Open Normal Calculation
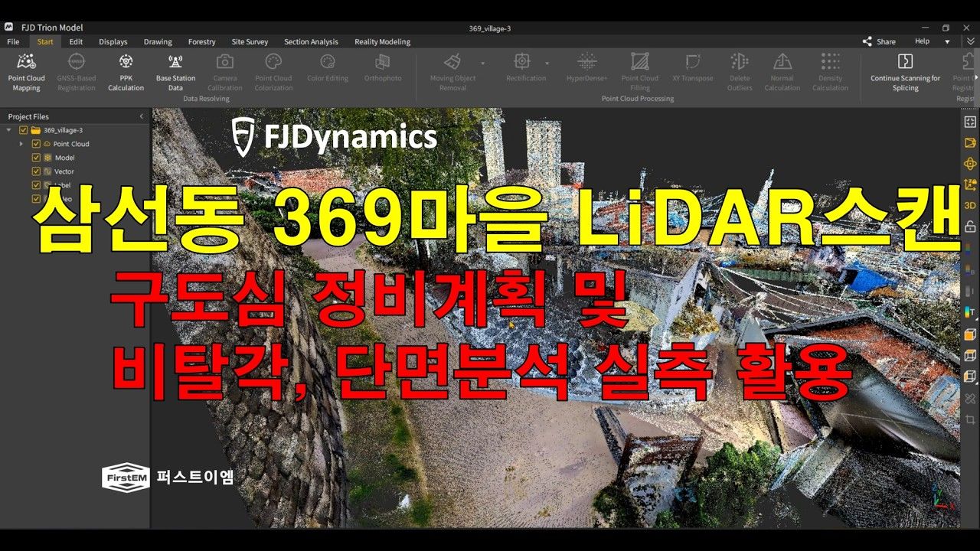The height and width of the screenshot is (551, 980). (782, 72)
